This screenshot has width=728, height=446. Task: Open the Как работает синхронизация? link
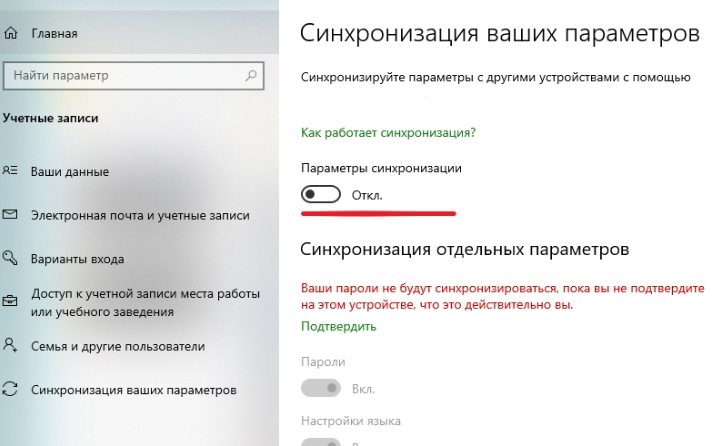(388, 132)
